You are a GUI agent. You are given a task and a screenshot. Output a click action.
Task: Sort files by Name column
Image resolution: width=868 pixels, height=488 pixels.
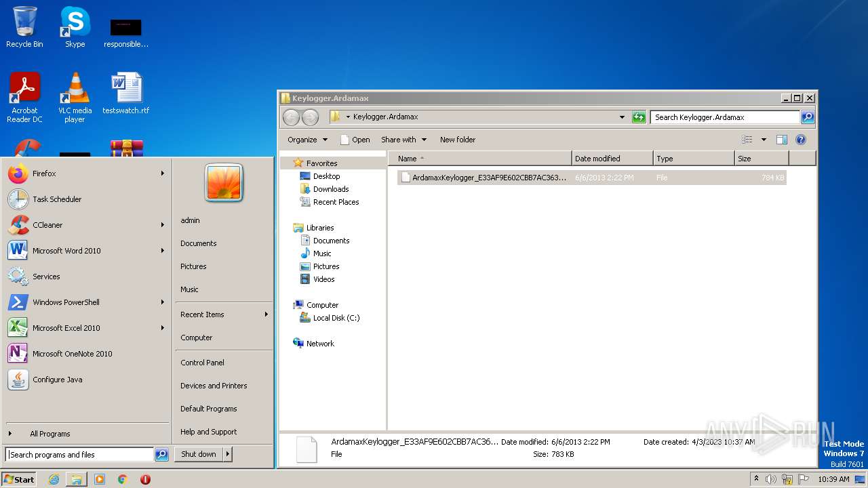[480, 159]
